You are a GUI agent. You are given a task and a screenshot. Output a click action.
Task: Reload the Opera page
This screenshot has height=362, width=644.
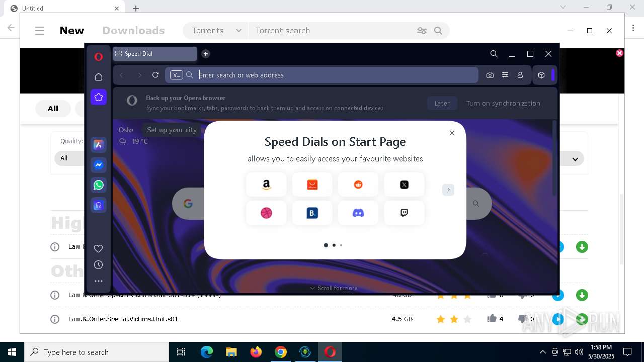coord(155,75)
